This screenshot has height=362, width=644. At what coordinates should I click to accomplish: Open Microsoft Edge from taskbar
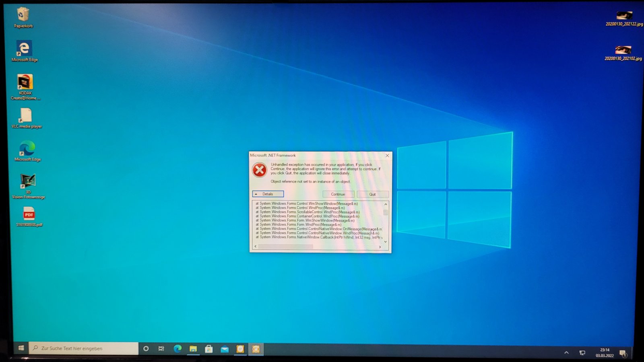[178, 349]
